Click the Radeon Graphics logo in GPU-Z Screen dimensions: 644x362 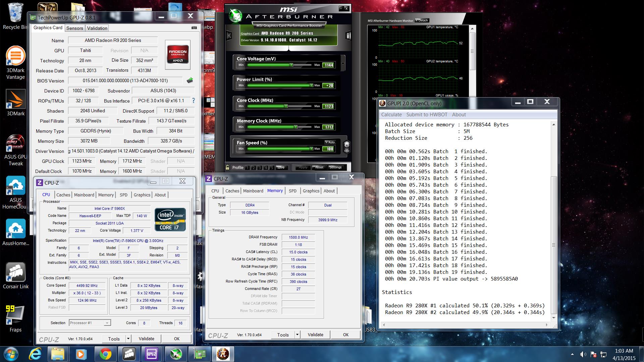coord(178,55)
